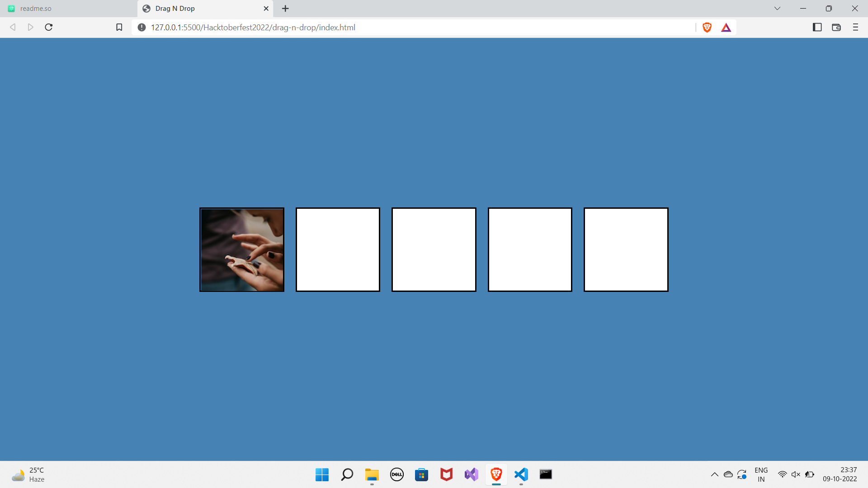Screen dimensions: 868x488
Task: Open the Brave Rewards triangle icon
Action: point(726,28)
